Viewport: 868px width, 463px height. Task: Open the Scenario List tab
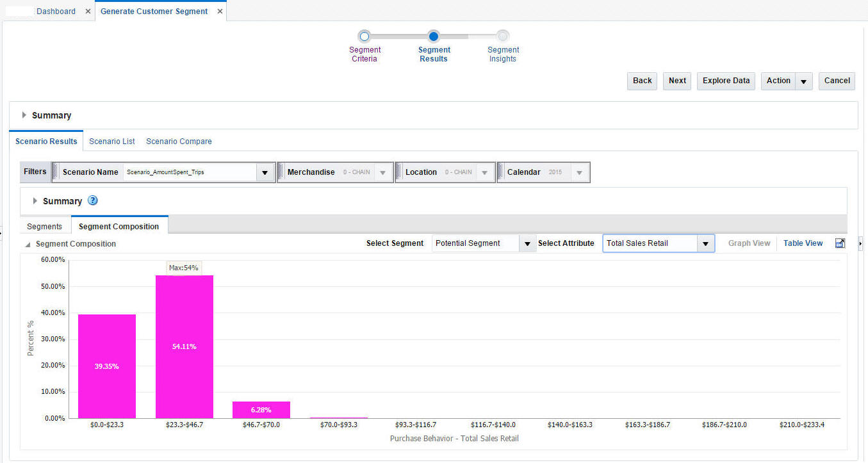(112, 141)
